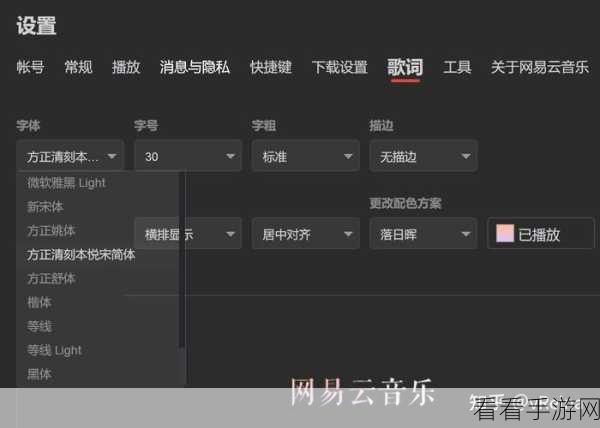Switch to the 快捷键 tab
600x428 pixels.
271,67
